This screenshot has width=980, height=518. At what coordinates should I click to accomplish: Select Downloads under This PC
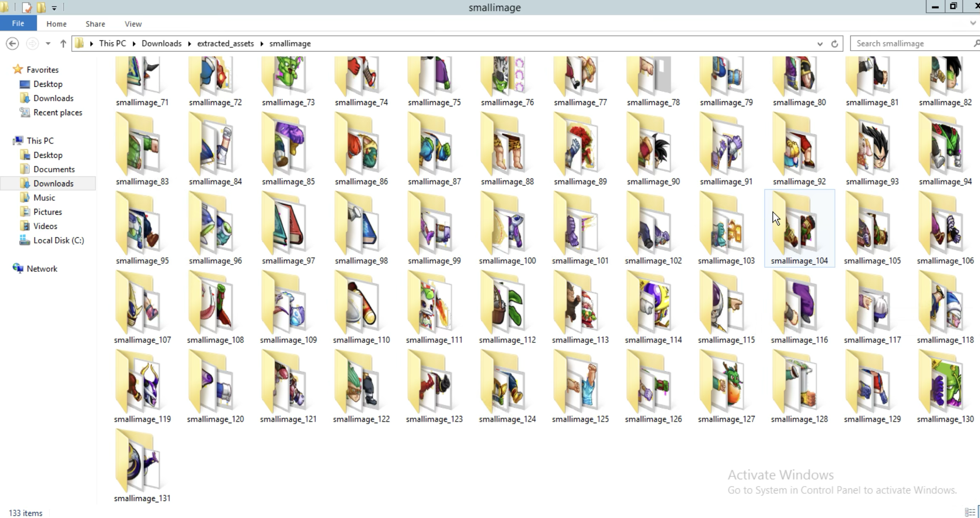pyautogui.click(x=54, y=183)
